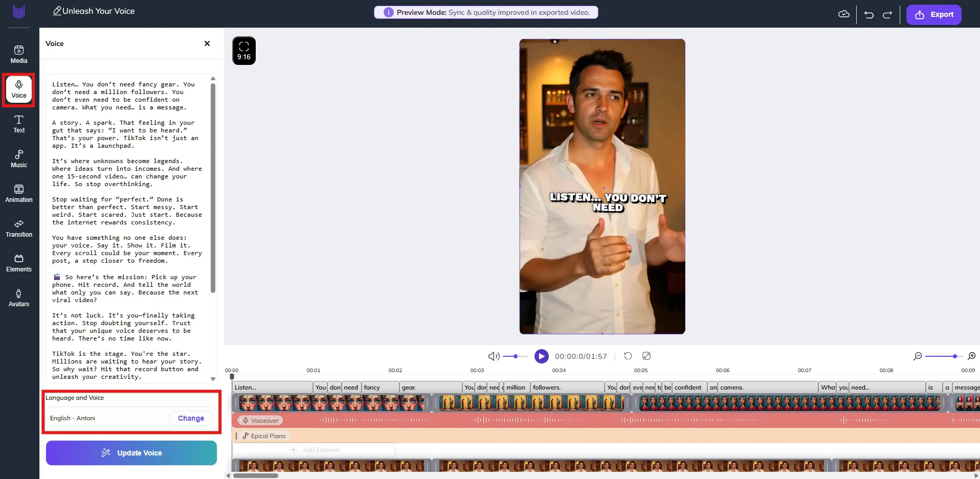Click the app logo icon
Screen dimensions: 980x479
point(19,12)
